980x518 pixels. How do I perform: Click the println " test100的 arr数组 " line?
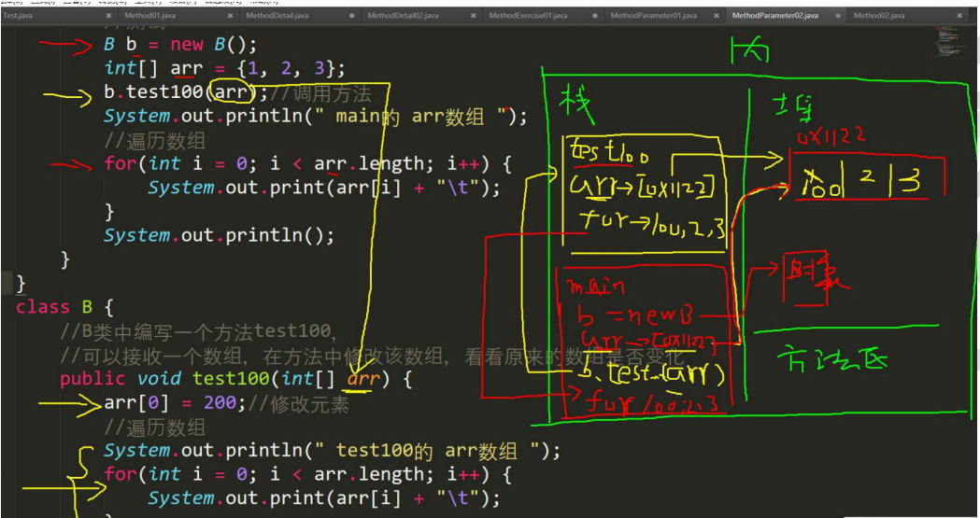coord(332,451)
